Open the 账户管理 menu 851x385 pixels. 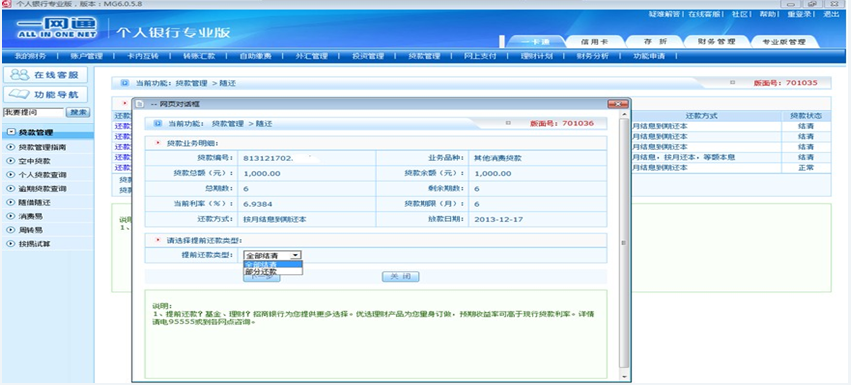86,56
